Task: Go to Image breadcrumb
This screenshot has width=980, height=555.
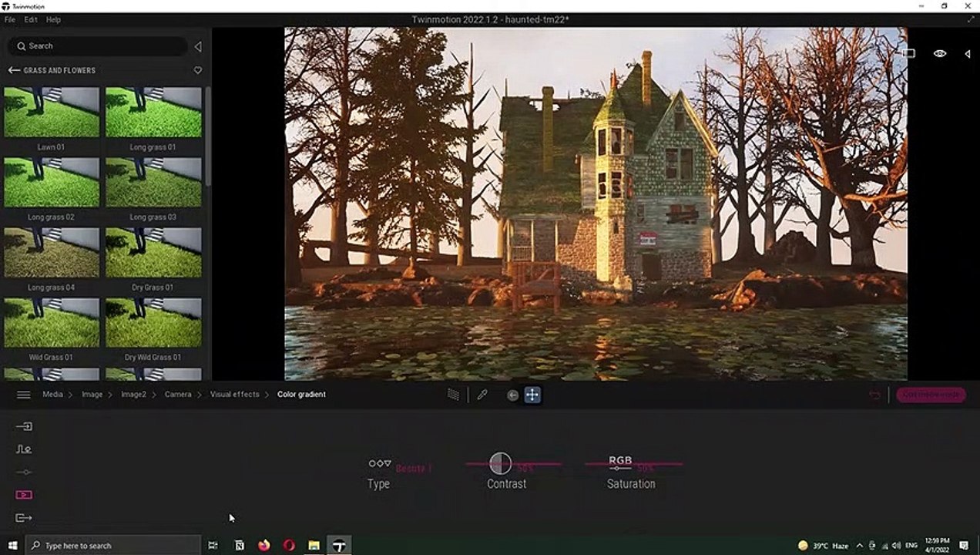Action: 92,395
